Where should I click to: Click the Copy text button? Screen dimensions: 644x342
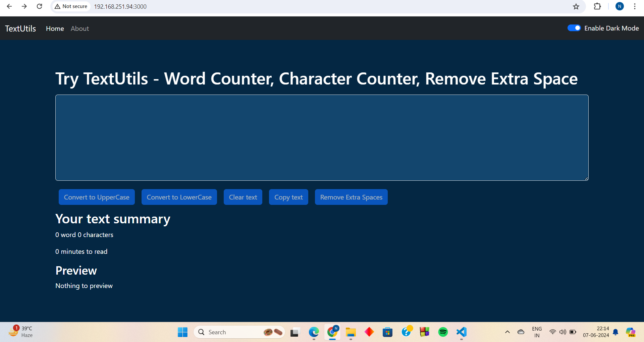tap(288, 197)
